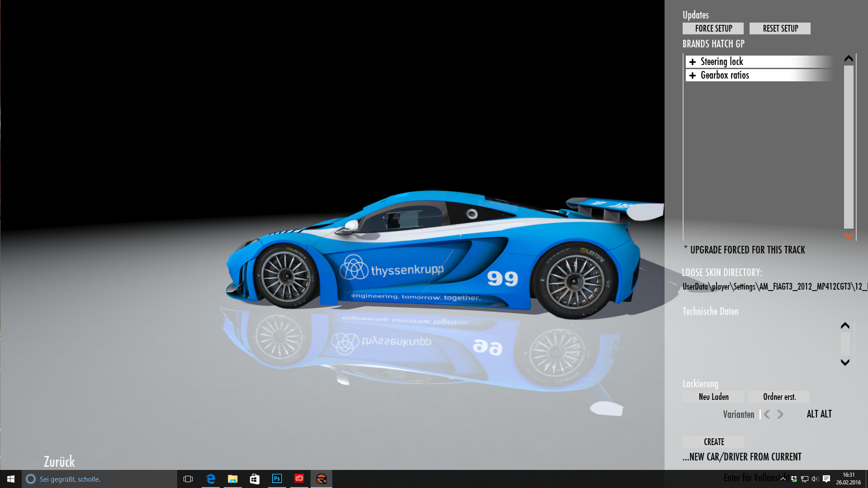Click the CREATE button

click(x=713, y=442)
